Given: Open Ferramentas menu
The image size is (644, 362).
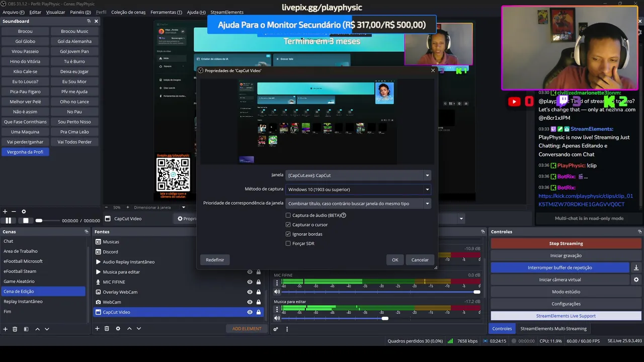Looking at the screenshot, I should (x=166, y=12).
